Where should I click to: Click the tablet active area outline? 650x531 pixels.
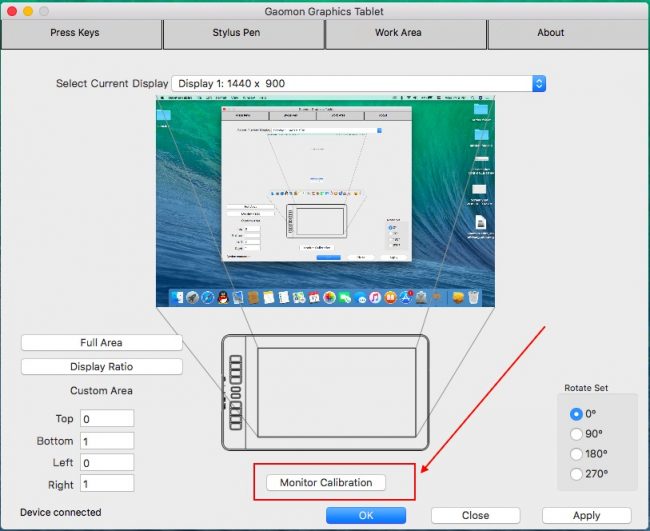(x=337, y=393)
